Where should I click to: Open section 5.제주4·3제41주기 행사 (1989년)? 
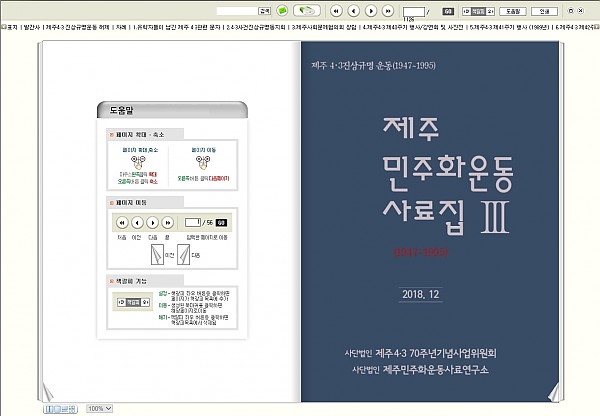pyautogui.click(x=509, y=28)
